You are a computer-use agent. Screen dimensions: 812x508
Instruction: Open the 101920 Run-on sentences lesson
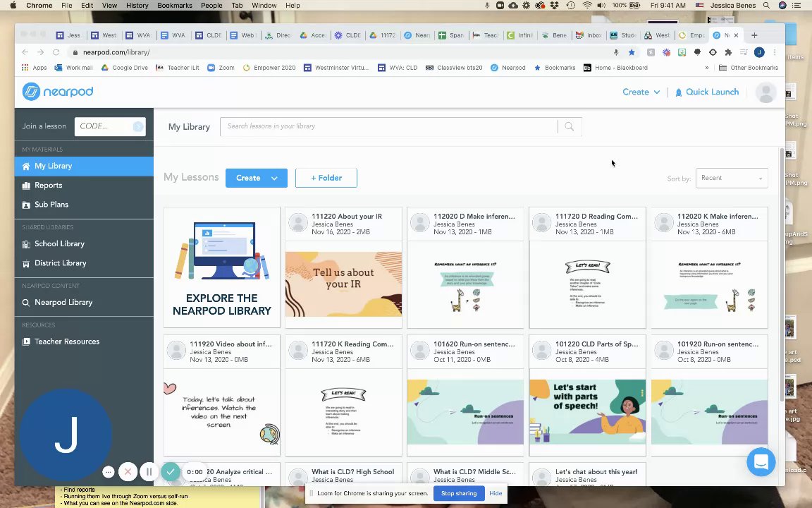[710, 395]
